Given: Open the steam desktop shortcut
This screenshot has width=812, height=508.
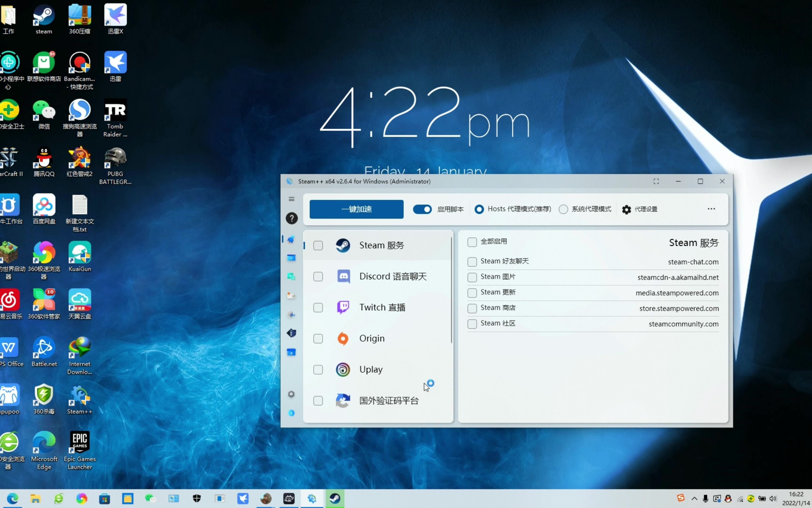Looking at the screenshot, I should (x=44, y=19).
